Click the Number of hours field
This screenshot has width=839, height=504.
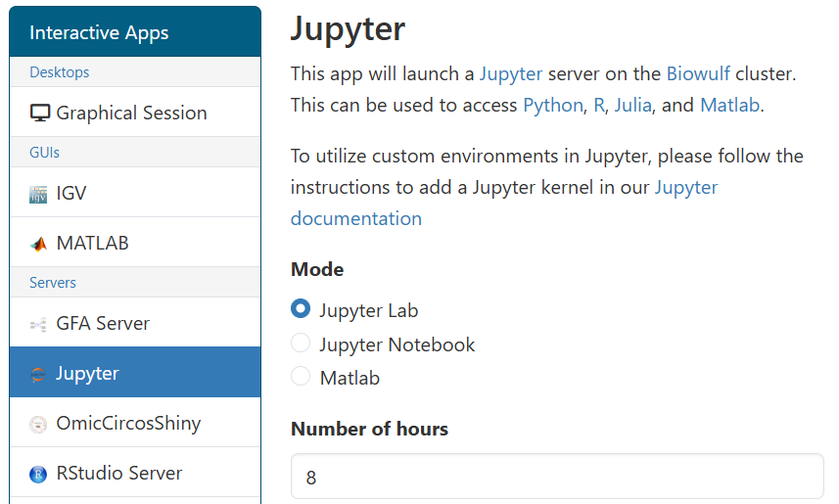click(557, 477)
